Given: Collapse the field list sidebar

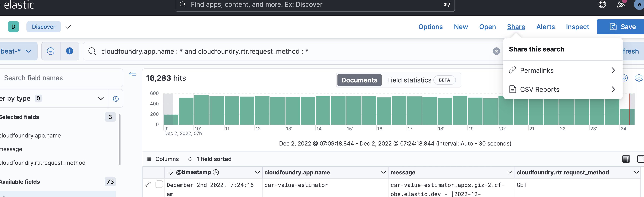Looking at the screenshot, I should [x=132, y=74].
